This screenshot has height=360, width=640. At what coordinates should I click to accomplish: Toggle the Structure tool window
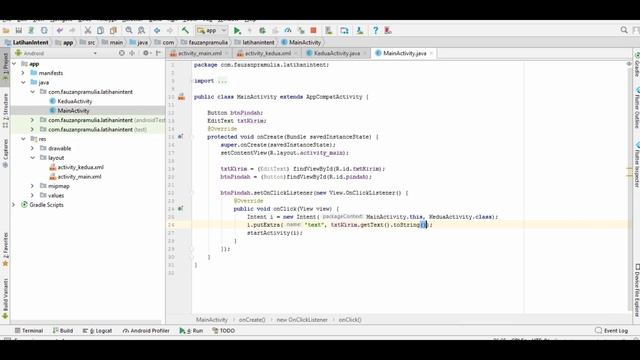tap(5, 110)
